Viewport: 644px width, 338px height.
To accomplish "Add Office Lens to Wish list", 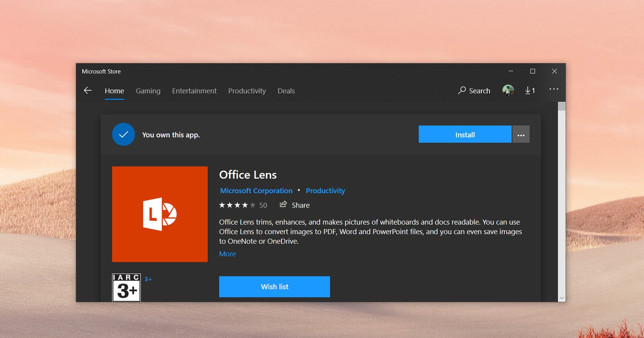I will pyautogui.click(x=275, y=286).
